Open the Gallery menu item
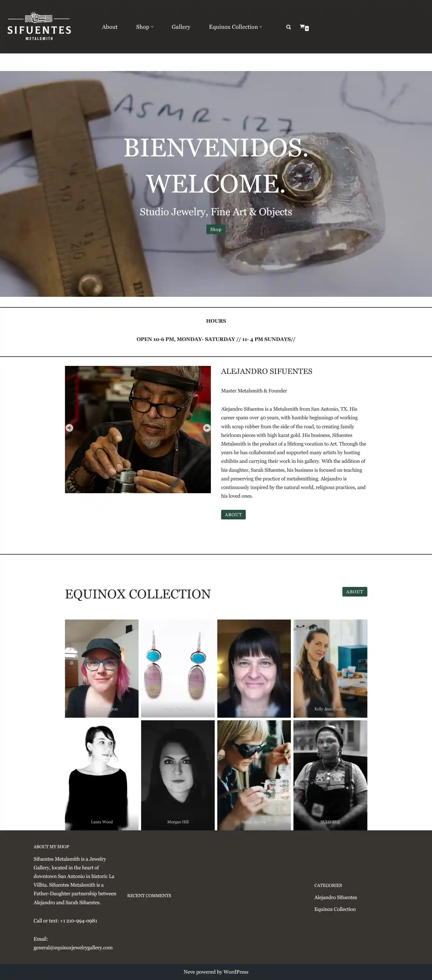The height and width of the screenshot is (980, 432). pyautogui.click(x=181, y=27)
